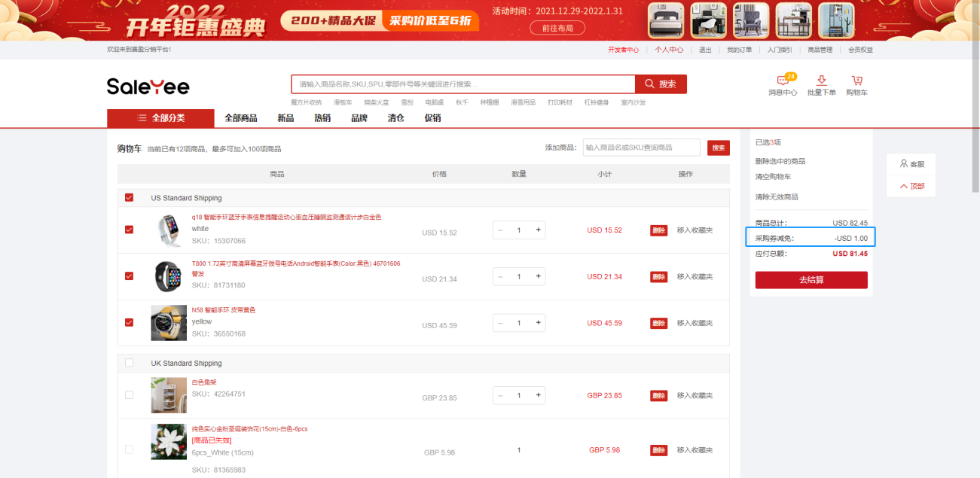Image resolution: width=980 pixels, height=478 pixels.
Task: Click 清空购物车 to empty cart
Action: point(773,177)
